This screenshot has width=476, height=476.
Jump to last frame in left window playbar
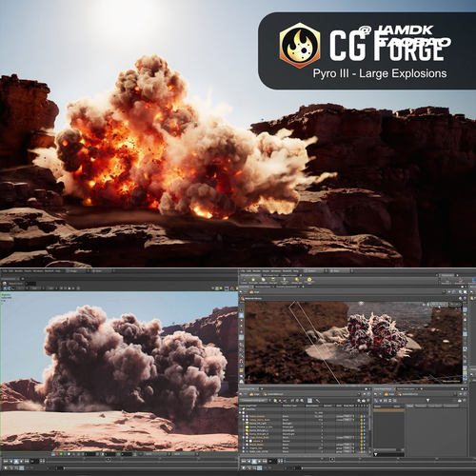(x=27, y=462)
